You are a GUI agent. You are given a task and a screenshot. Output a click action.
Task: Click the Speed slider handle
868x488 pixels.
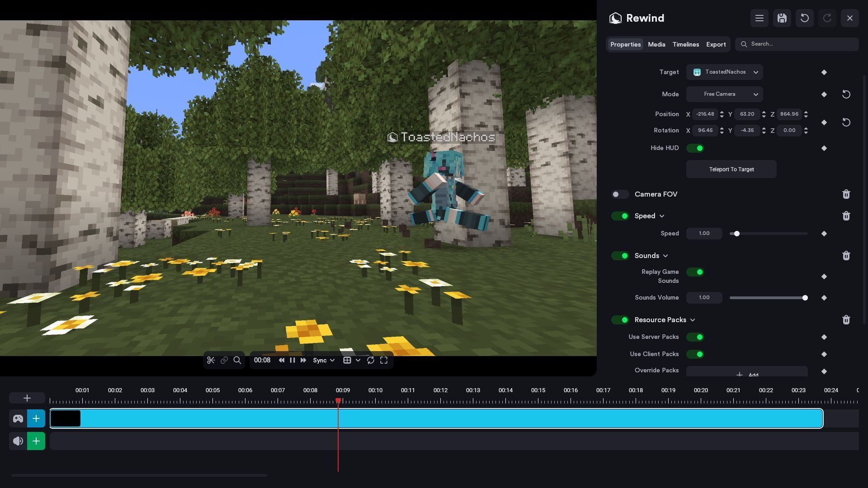point(737,234)
